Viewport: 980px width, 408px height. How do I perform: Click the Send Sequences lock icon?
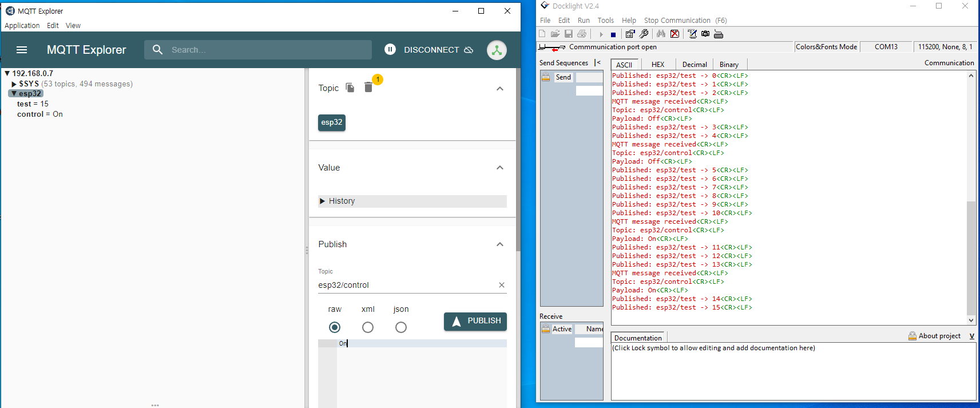(x=546, y=77)
